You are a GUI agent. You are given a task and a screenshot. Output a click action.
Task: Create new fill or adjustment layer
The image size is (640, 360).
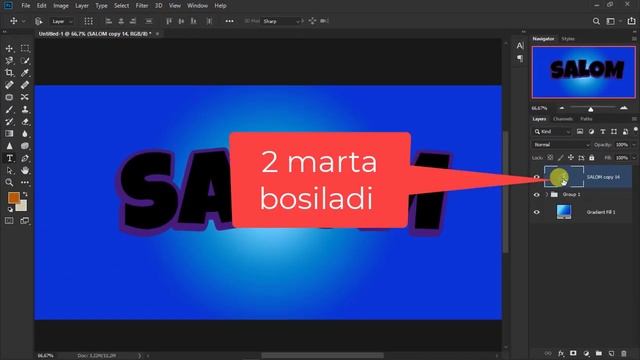(586, 353)
